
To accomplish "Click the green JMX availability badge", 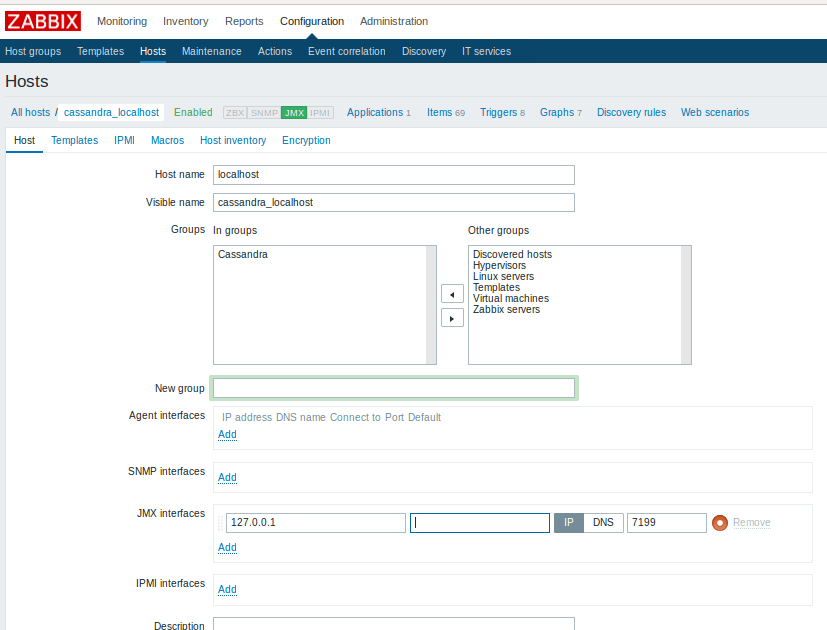I will coord(294,113).
